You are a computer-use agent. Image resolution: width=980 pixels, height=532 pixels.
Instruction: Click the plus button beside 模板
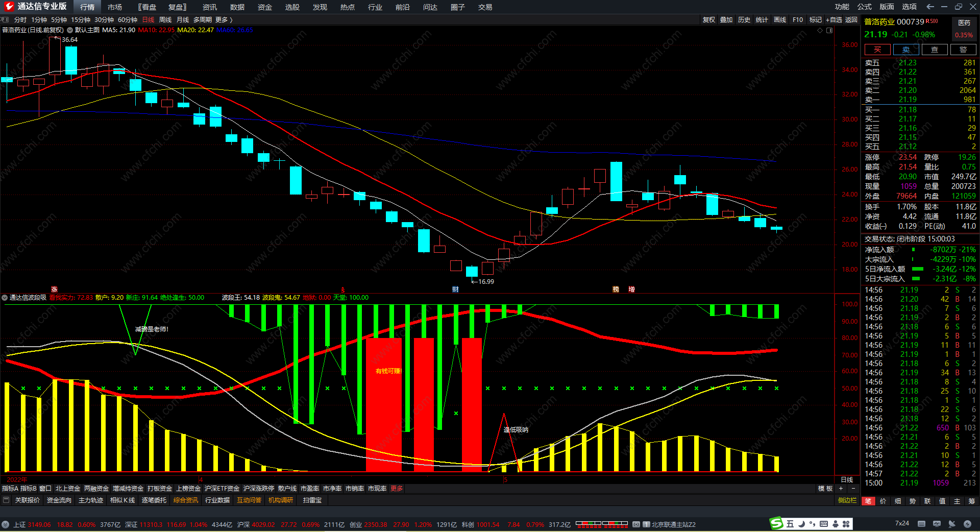point(841,489)
